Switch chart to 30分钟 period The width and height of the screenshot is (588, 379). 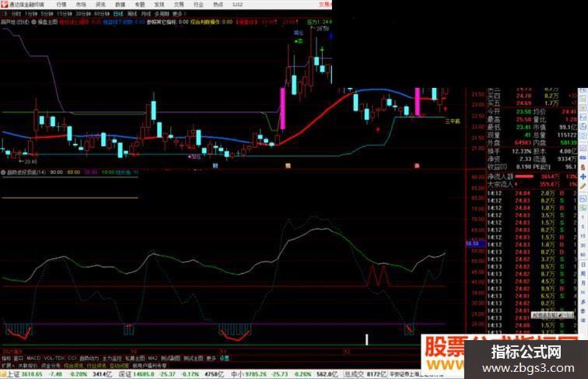pos(83,14)
